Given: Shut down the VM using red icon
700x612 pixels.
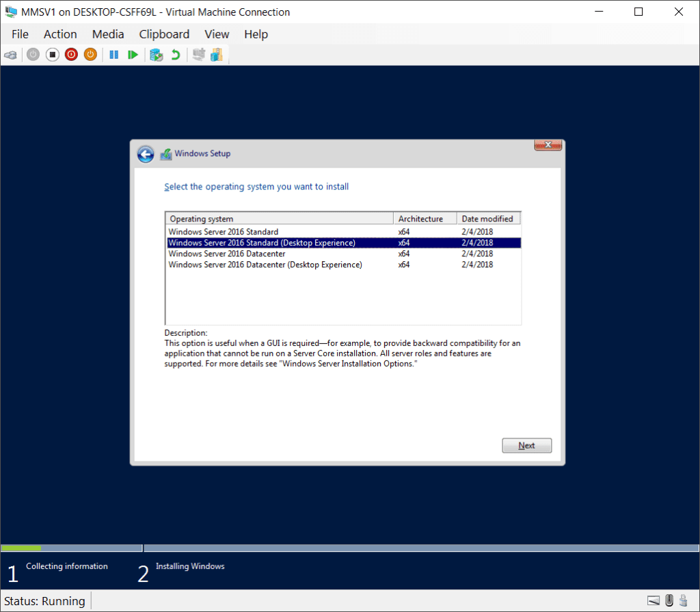Looking at the screenshot, I should point(71,55).
